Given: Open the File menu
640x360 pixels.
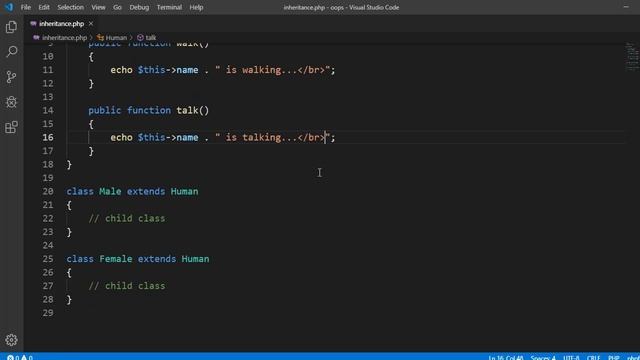Looking at the screenshot, I should [x=26, y=7].
